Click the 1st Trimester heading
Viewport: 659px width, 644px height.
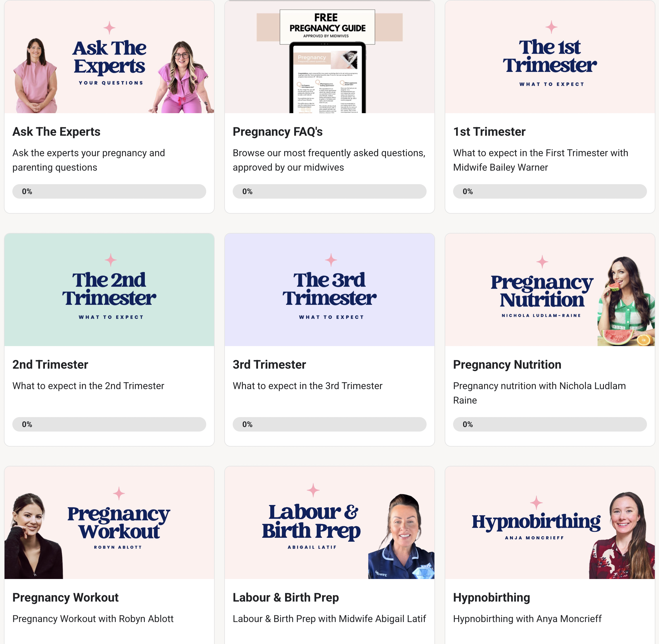(489, 132)
